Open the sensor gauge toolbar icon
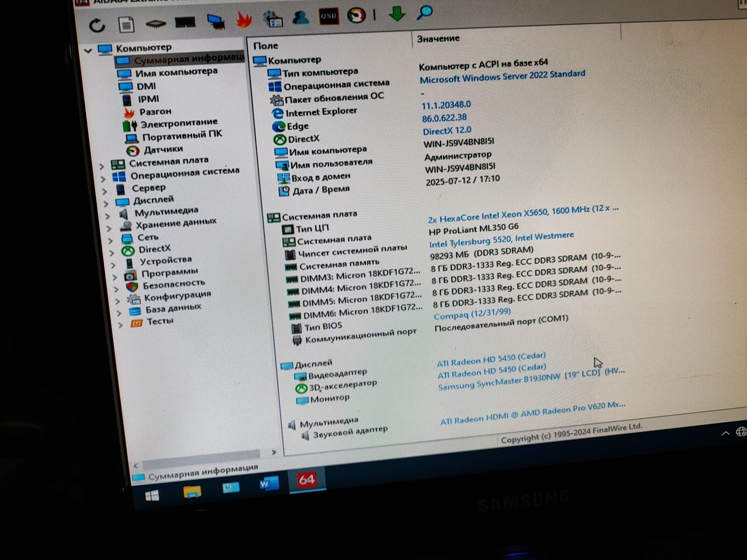This screenshot has height=560, width=747. tap(356, 15)
